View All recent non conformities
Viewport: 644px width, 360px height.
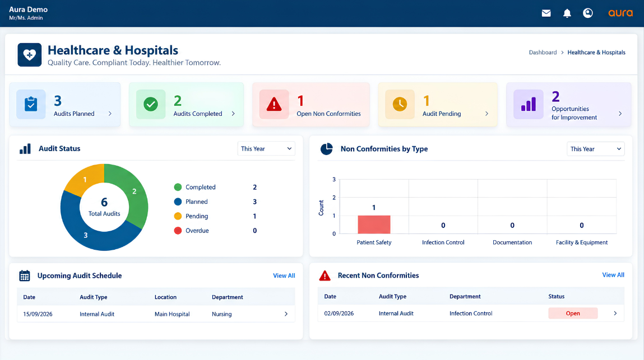(613, 275)
